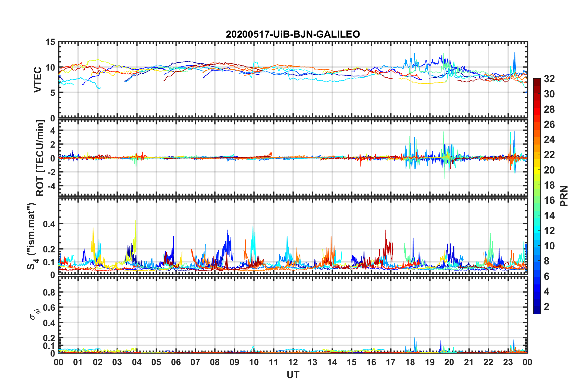Click ROT axis tick -4
Screen dimensions: 586x392
[51, 186]
